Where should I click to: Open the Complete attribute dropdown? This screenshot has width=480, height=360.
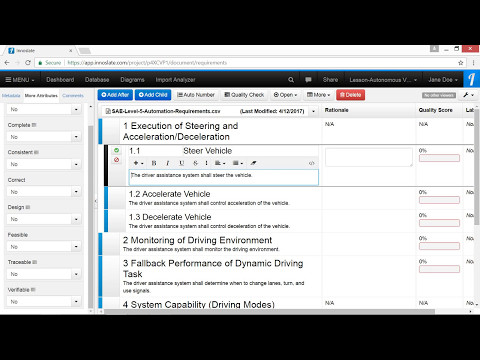pos(44,137)
